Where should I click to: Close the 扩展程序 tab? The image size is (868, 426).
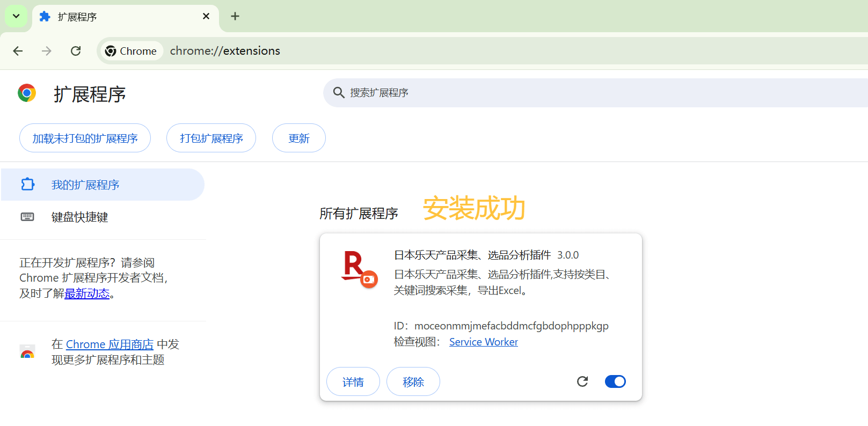click(x=206, y=17)
